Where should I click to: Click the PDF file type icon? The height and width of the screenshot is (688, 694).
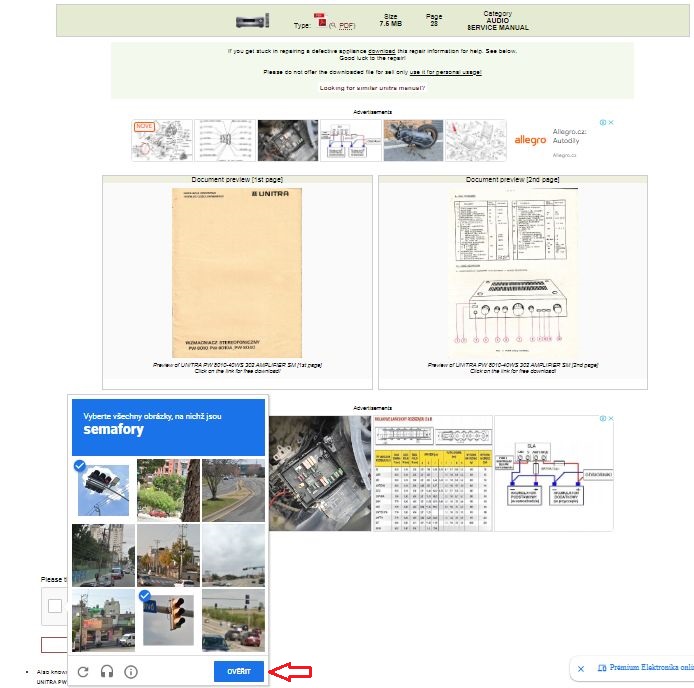point(320,19)
